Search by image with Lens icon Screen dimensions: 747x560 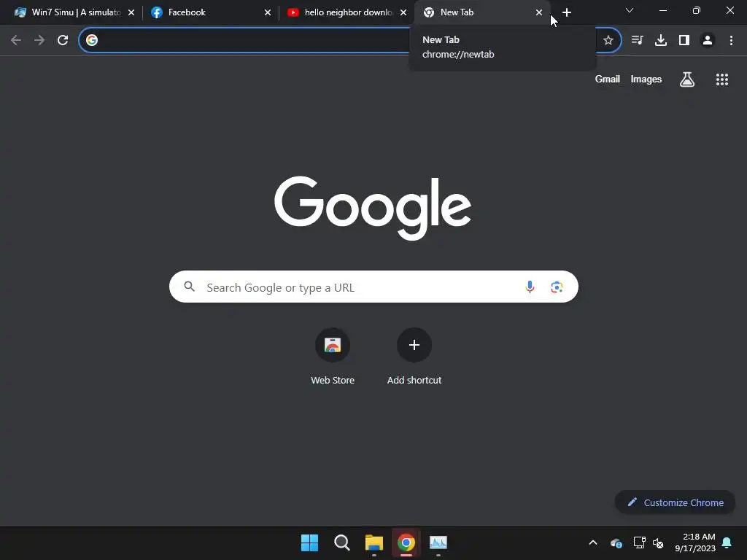click(x=557, y=287)
